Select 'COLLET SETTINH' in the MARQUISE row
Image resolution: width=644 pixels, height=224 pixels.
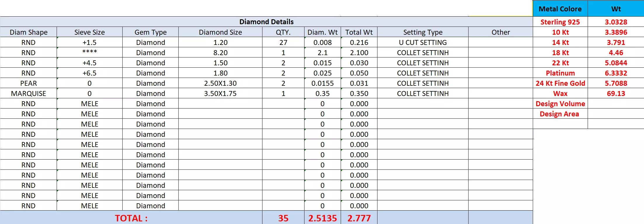[x=423, y=93]
